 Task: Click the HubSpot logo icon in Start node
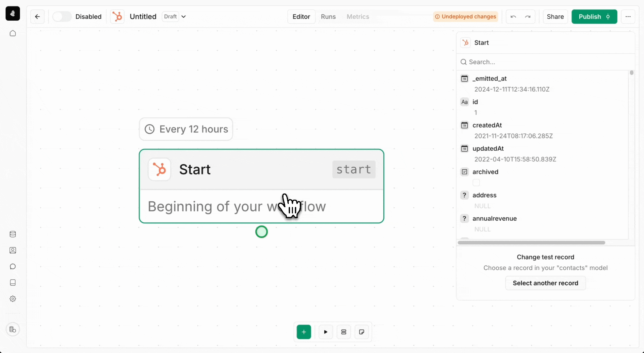pos(160,170)
